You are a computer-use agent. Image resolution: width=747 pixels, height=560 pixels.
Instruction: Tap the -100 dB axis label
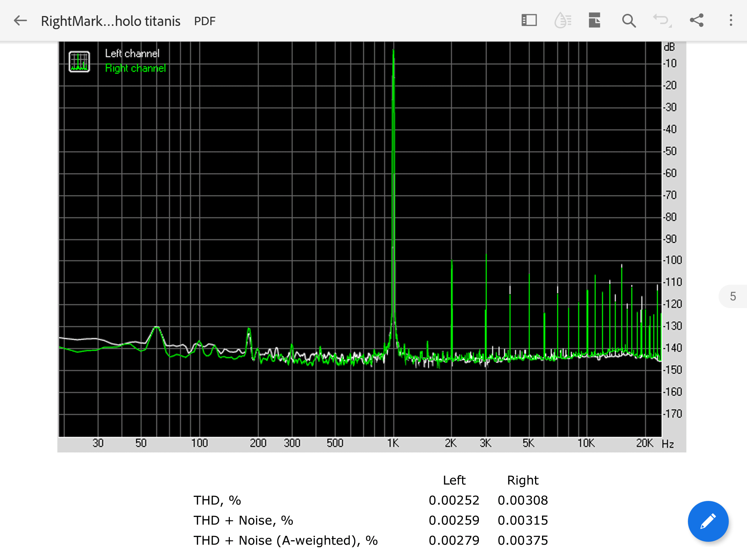(x=672, y=260)
